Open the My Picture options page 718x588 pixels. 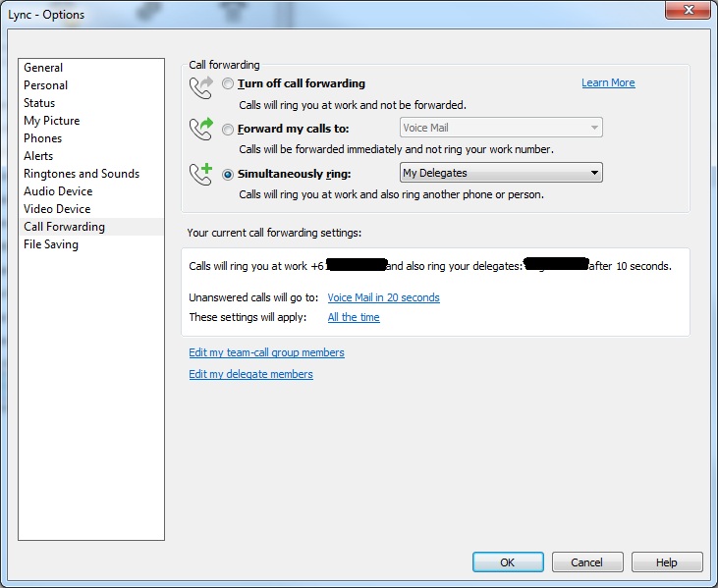[91, 121]
